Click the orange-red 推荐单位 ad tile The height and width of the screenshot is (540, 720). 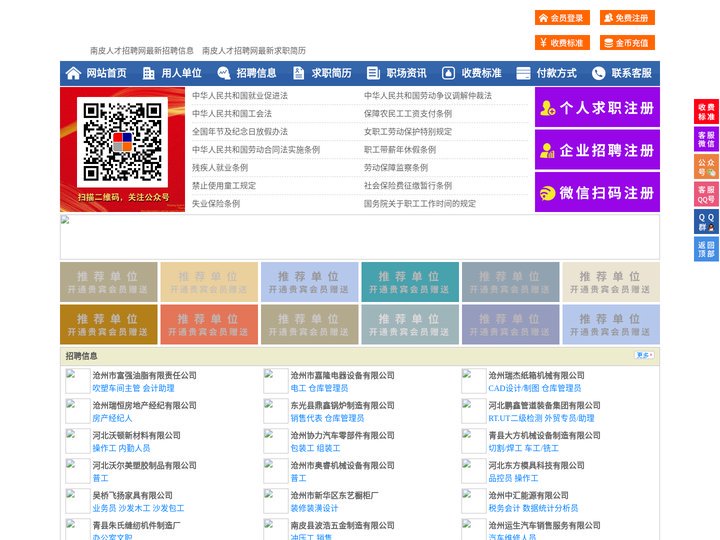tap(209, 325)
